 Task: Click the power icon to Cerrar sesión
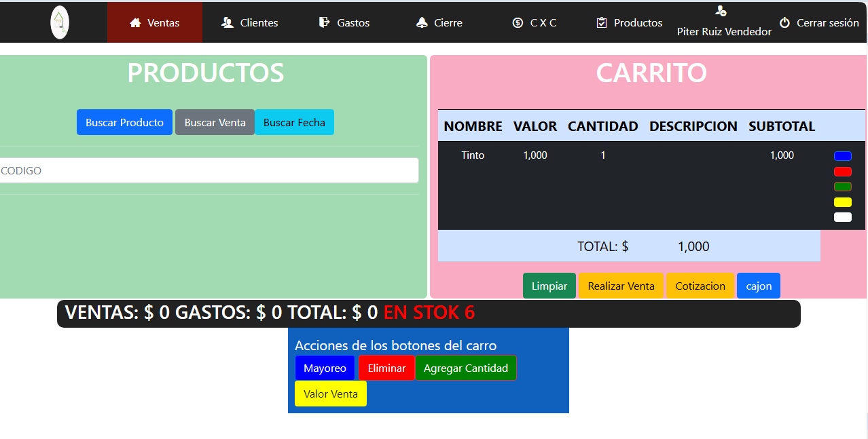click(x=784, y=22)
